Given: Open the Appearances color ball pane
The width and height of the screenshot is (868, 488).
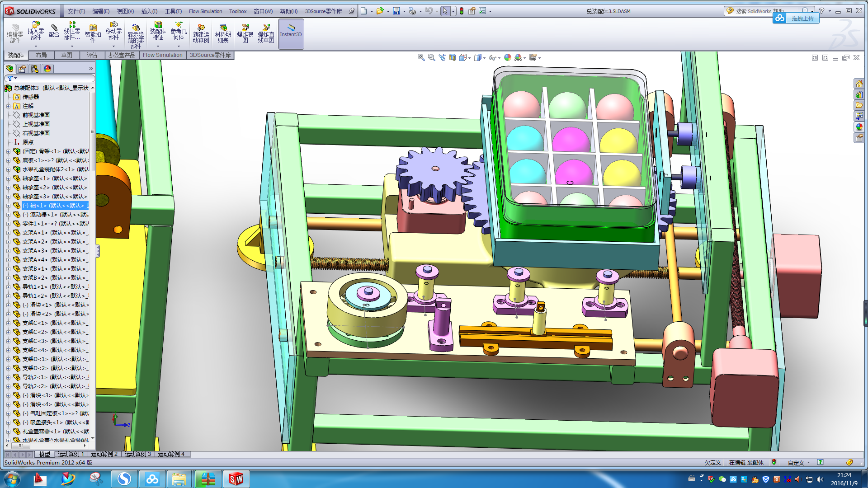Looking at the screenshot, I should 859,127.
